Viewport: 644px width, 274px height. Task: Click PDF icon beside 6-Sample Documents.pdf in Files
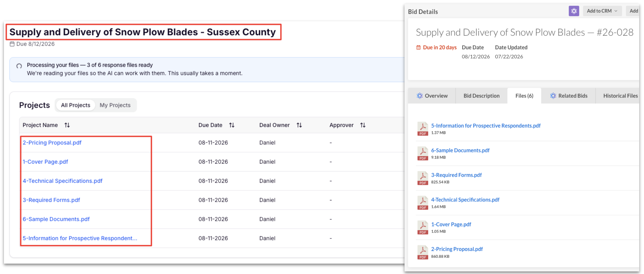422,153
